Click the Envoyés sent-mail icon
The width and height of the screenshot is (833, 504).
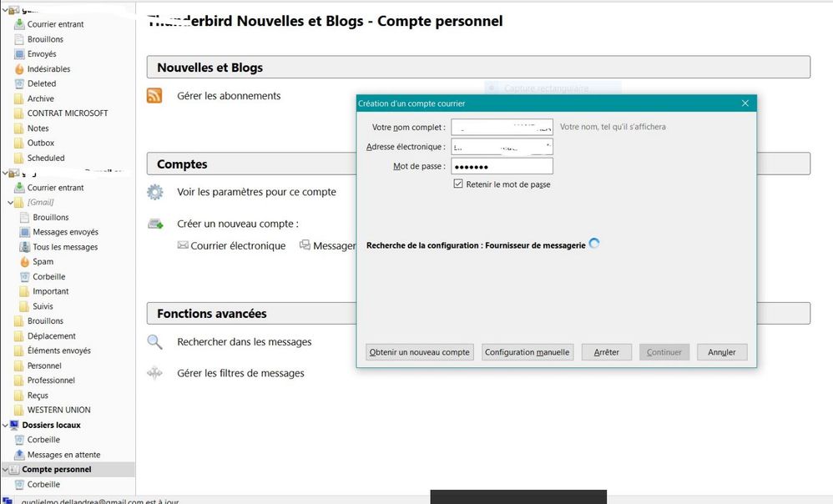[x=19, y=54]
